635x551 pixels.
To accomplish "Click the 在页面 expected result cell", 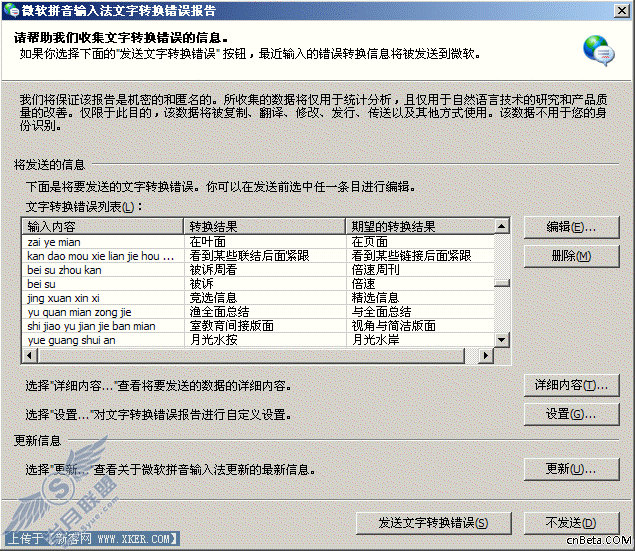I will click(x=420, y=242).
